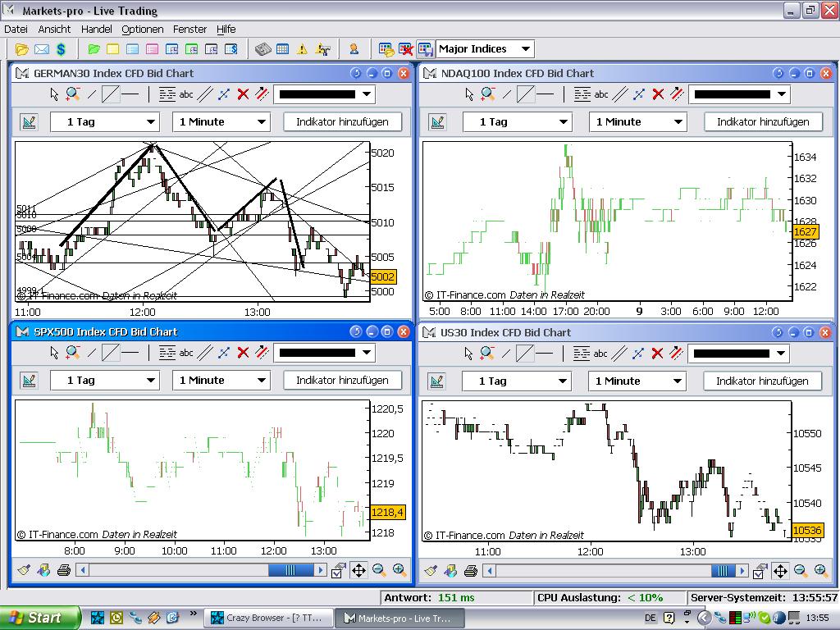This screenshot has width=840, height=630.
Task: Click the pink list window icon
Action: point(152,49)
